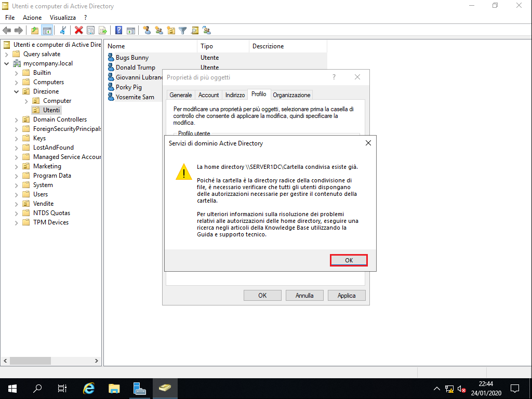Toggle the action pane icon

130,31
